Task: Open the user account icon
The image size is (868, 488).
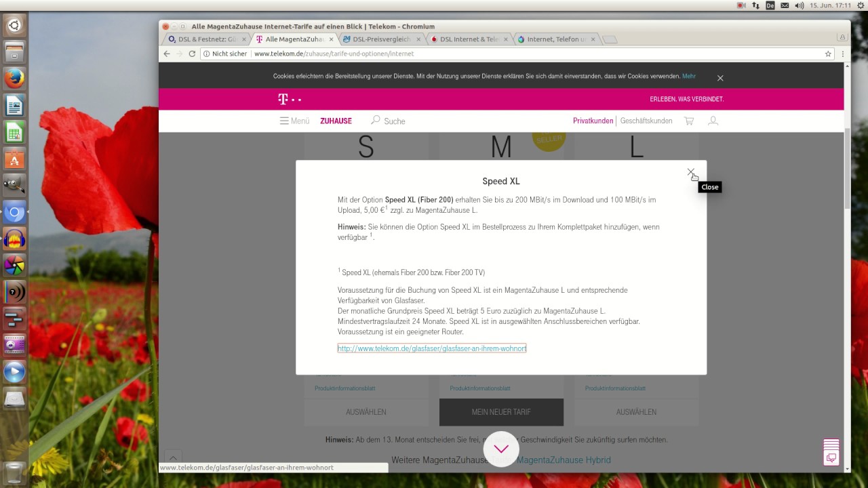Action: [713, 121]
